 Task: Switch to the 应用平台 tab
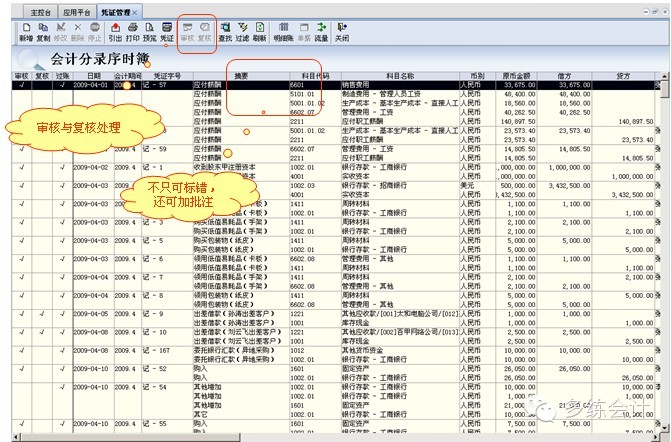point(77,12)
